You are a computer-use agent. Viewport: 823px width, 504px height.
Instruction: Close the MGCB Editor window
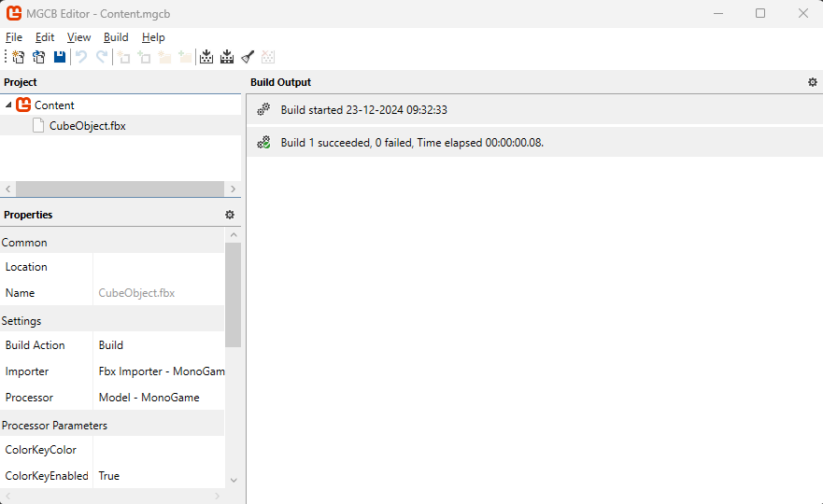coord(803,14)
